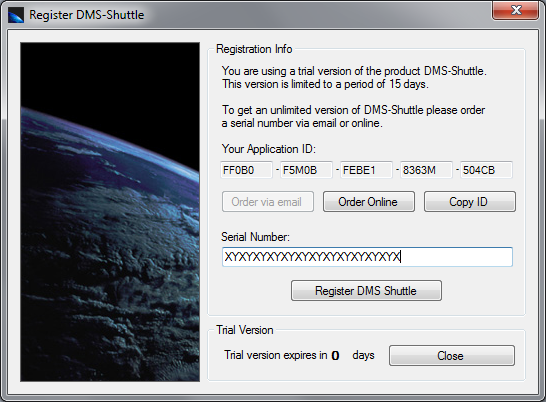Select the FEBE1 application ID field
The image size is (546, 402).
tap(366, 170)
